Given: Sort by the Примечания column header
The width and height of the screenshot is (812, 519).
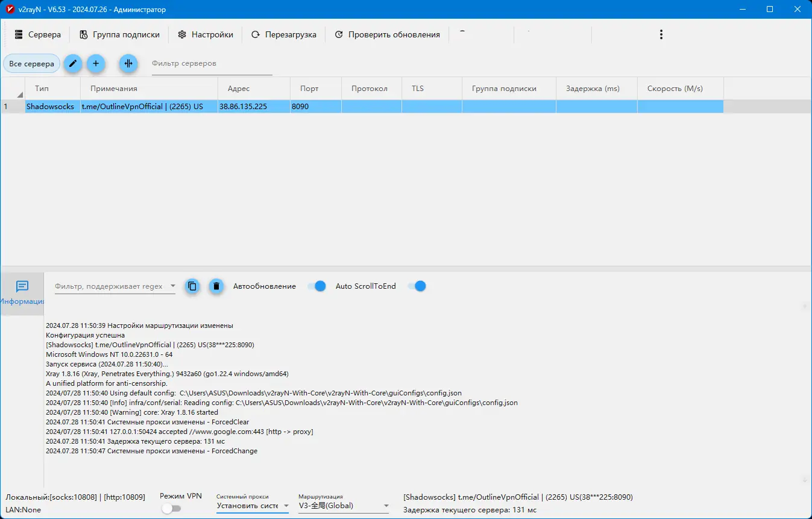Looking at the screenshot, I should pos(149,89).
